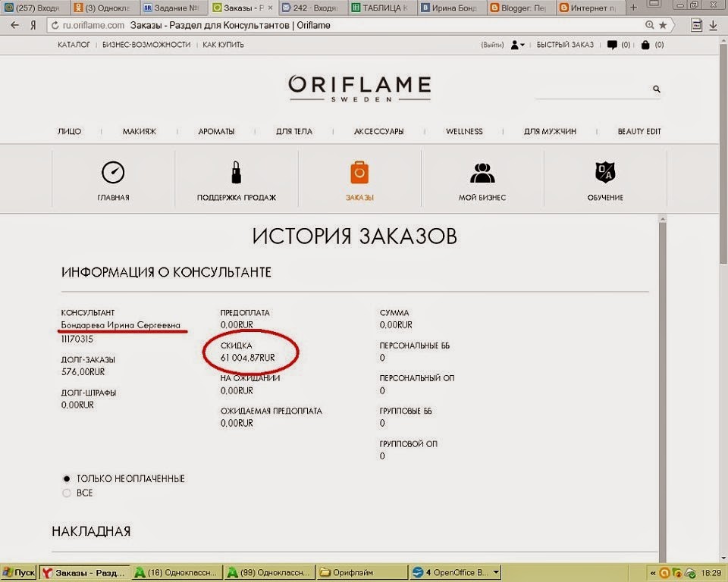728x582 pixels.
Task: Open the Заказы orange bag icon
Action: [x=359, y=172]
